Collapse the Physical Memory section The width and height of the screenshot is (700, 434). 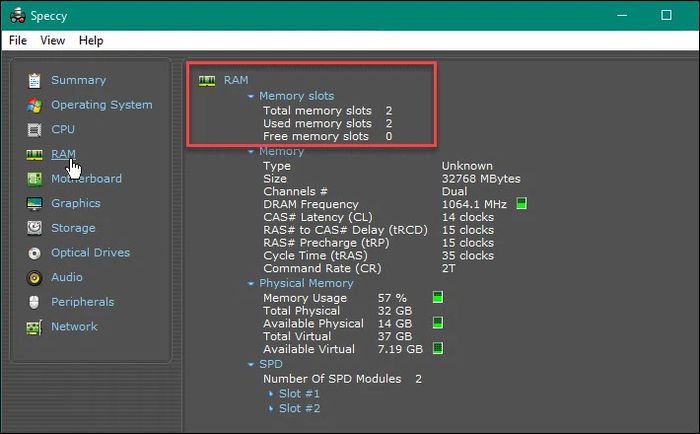tap(250, 284)
